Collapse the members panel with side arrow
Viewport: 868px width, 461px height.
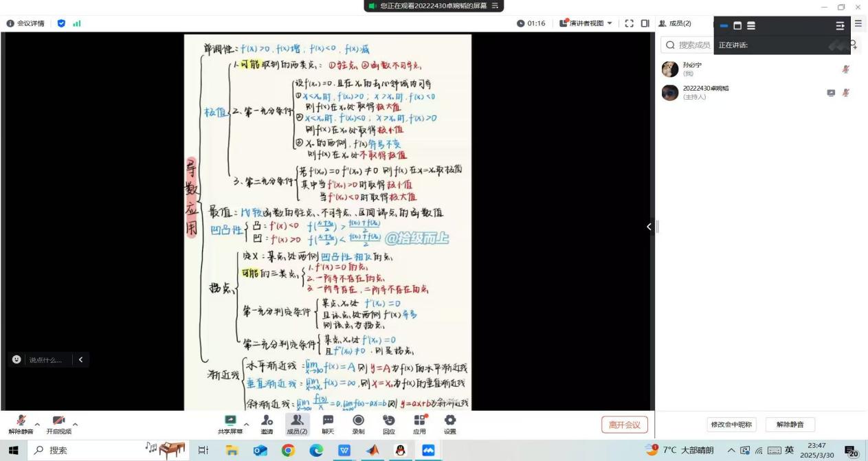(x=649, y=227)
